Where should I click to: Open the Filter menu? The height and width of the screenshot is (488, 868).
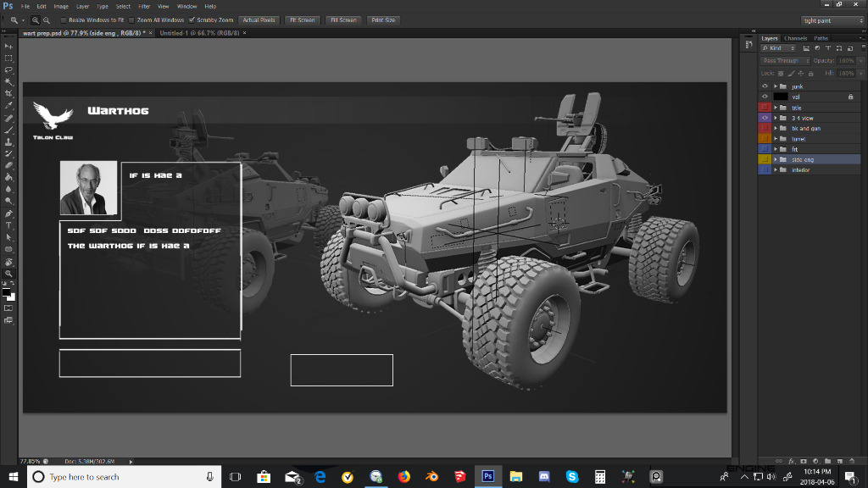tap(144, 7)
